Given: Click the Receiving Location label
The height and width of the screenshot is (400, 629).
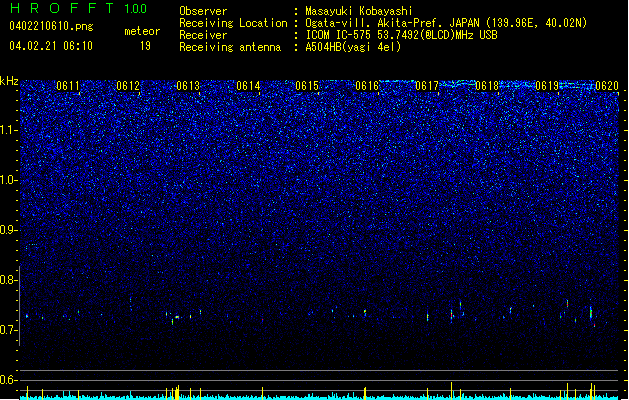Looking at the screenshot, I should tap(233, 23).
